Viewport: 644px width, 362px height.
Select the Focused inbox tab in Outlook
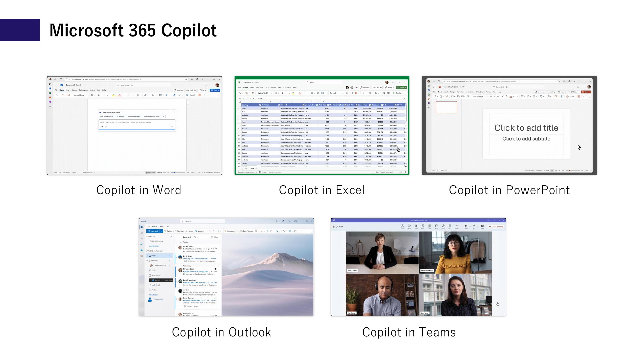(187, 237)
